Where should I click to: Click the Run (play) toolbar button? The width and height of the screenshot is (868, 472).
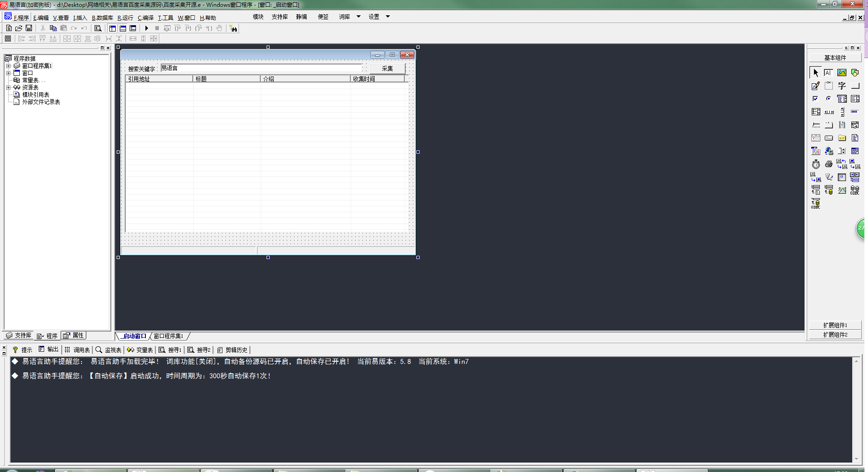pyautogui.click(x=146, y=28)
